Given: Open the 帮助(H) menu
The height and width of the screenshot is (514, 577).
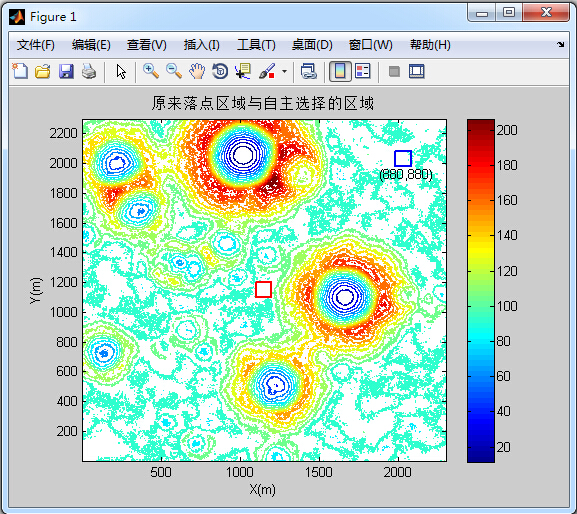Looking at the screenshot, I should tap(430, 45).
